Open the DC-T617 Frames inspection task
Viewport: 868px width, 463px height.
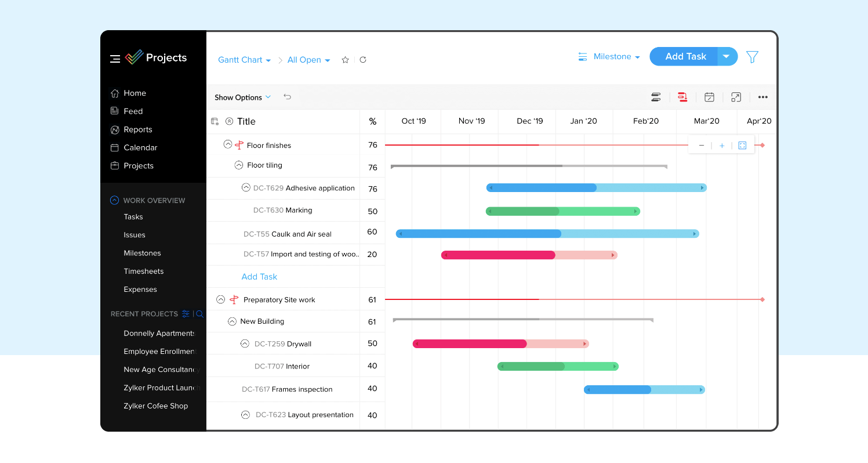click(x=287, y=389)
